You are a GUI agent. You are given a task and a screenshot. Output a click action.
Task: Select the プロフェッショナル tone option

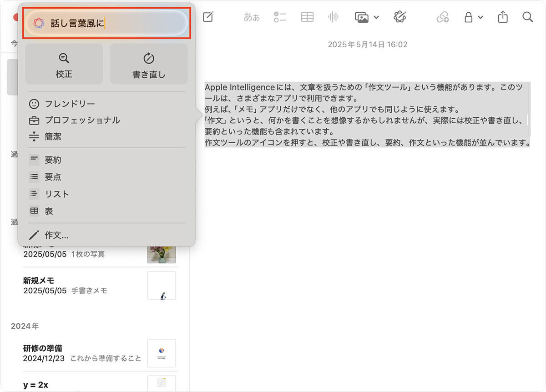tap(74, 120)
